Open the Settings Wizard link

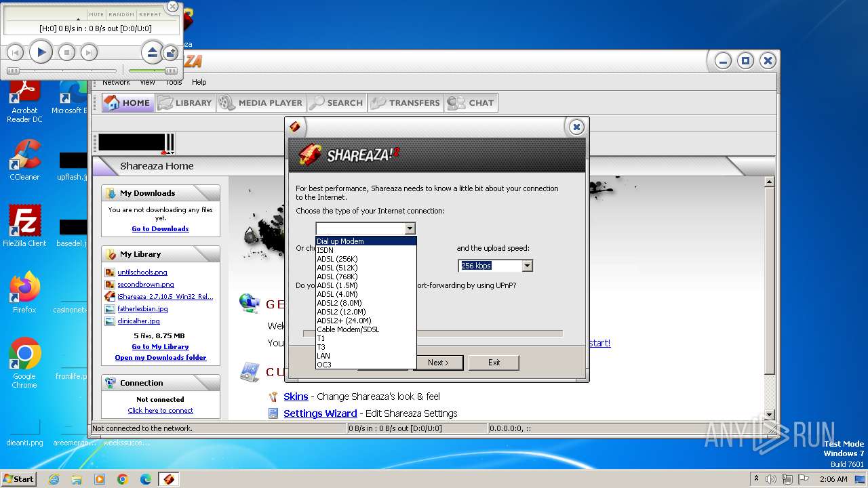(320, 413)
